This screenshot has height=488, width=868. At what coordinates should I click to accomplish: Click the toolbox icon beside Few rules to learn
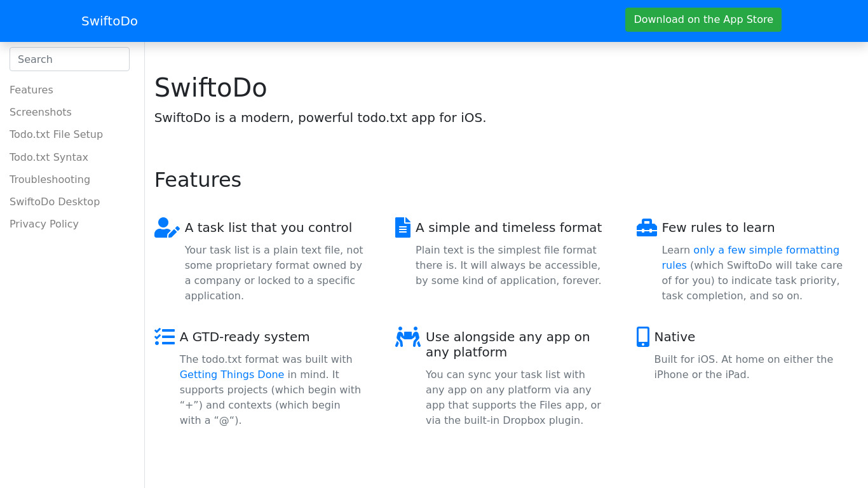647,227
